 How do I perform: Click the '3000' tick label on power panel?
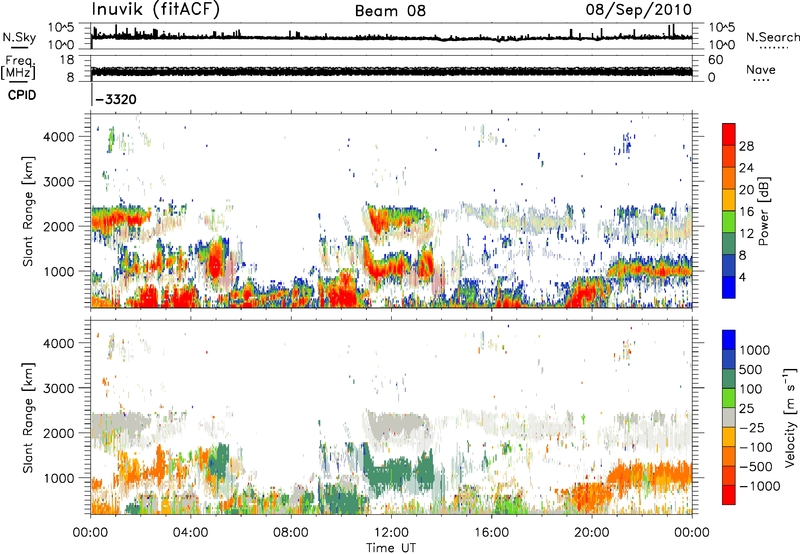[x=58, y=182]
